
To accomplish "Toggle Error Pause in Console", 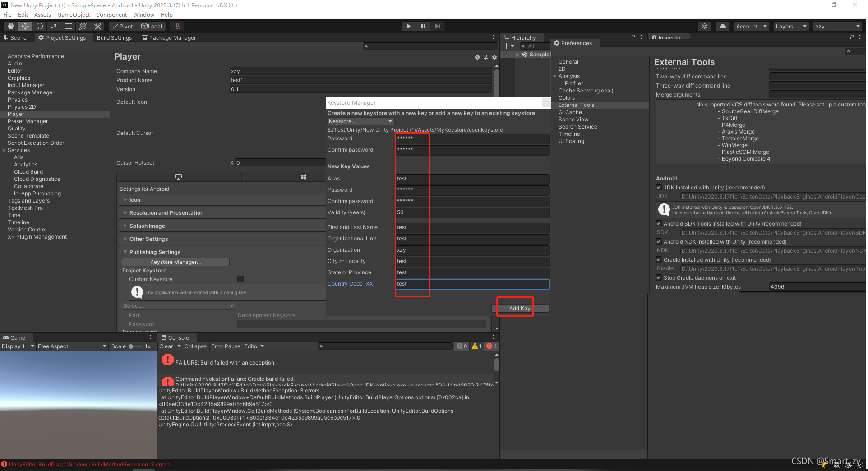I will [x=226, y=346].
